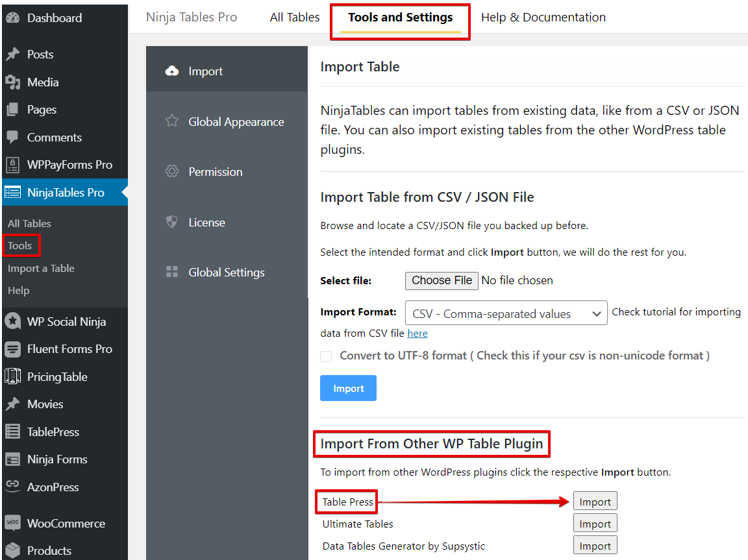Open the Import Format dropdown
Viewport: 748px width, 560px height.
tap(506, 313)
